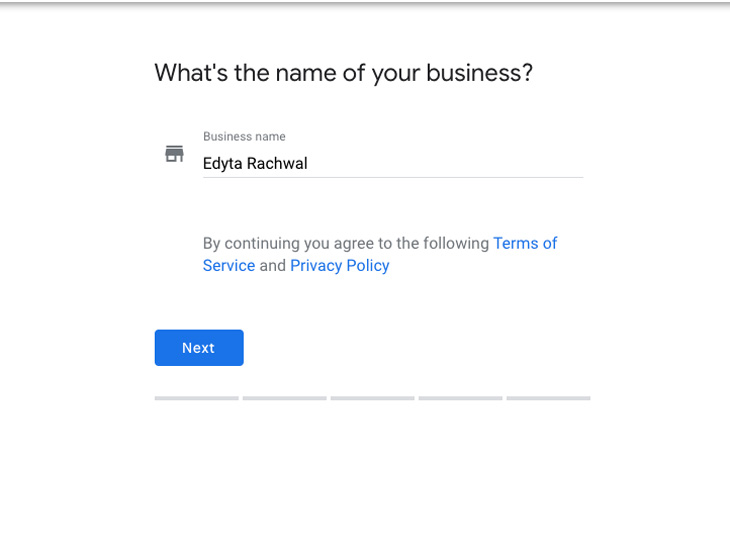Click the word "Service" in the terms link
This screenshot has width=730, height=553.
coord(229,266)
